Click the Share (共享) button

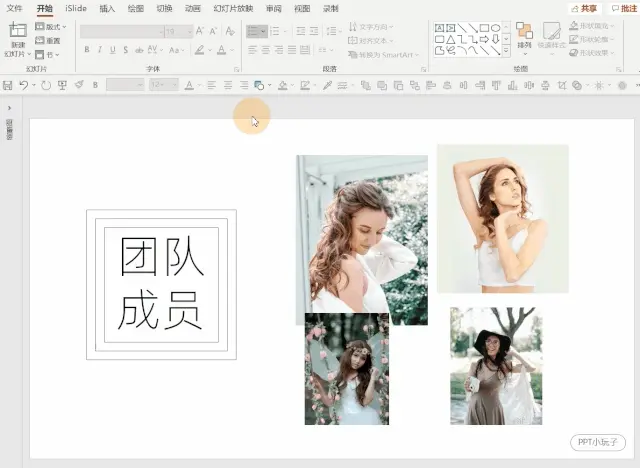tap(584, 9)
